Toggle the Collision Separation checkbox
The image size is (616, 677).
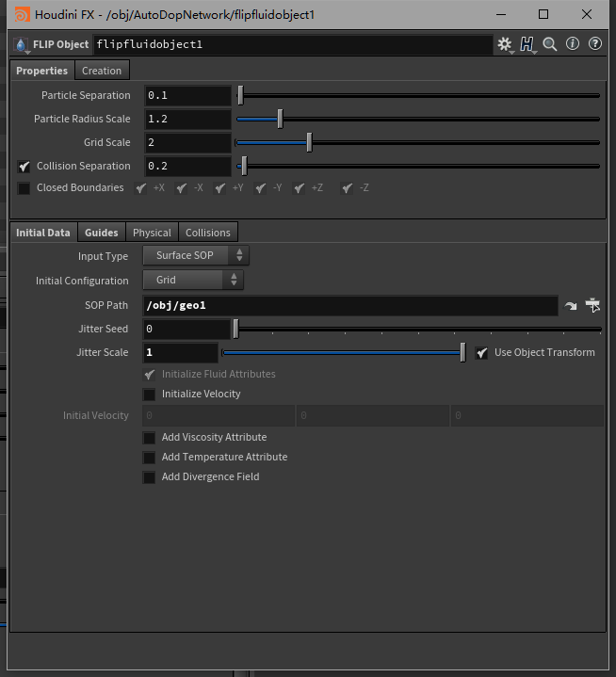[x=24, y=167]
